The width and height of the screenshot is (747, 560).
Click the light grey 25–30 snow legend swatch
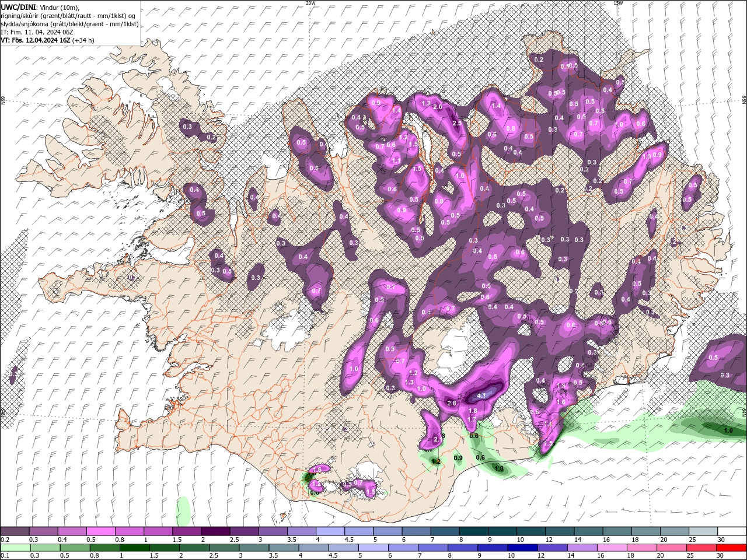coord(704,531)
